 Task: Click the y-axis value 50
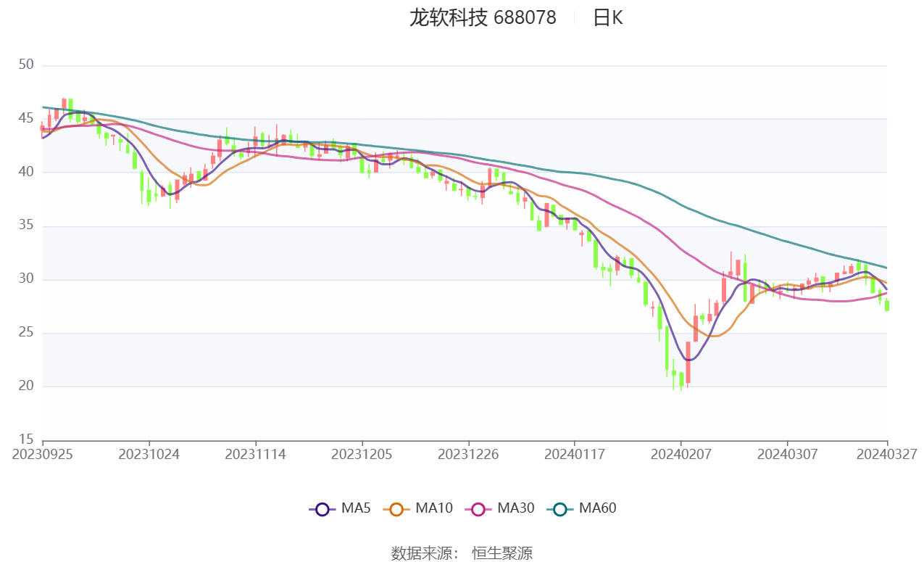tap(26, 65)
